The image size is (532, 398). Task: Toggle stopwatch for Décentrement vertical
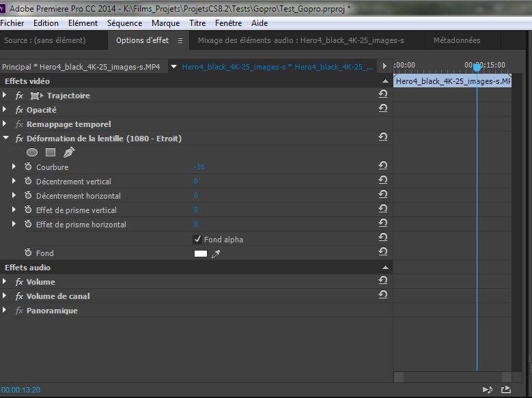click(28, 182)
